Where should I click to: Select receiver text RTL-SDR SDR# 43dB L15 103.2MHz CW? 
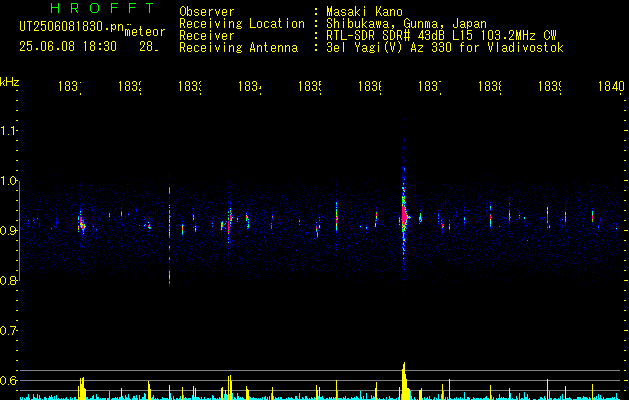click(442, 36)
